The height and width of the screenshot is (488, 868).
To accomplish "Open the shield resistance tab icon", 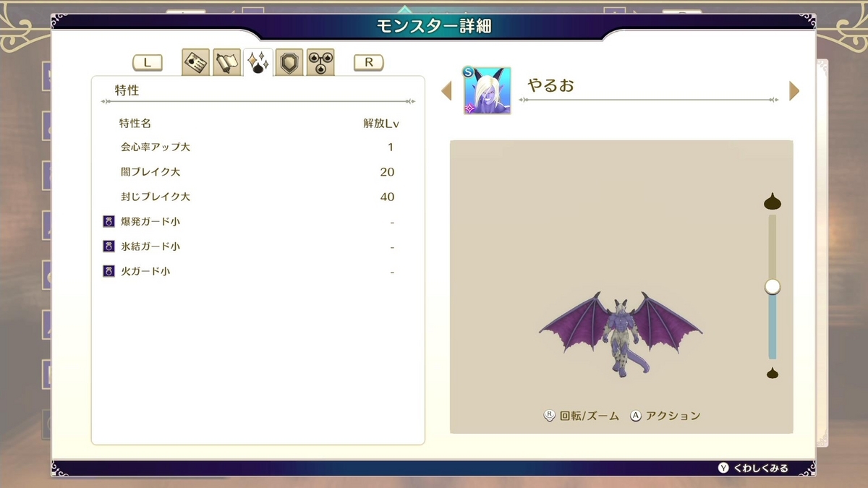I will coord(289,63).
